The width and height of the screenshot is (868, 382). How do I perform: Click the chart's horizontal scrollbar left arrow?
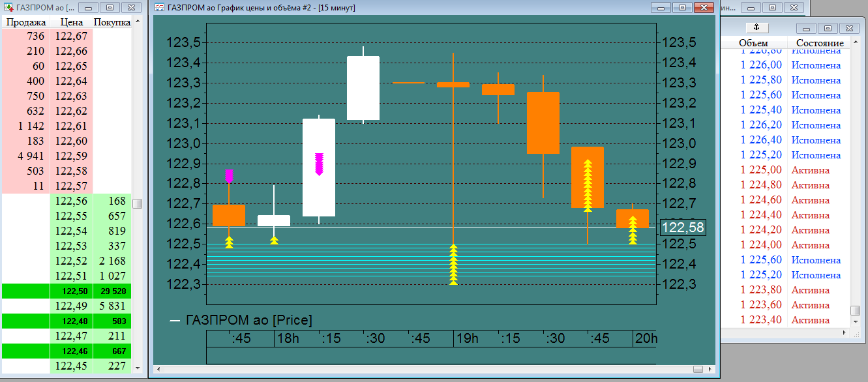pos(158,369)
